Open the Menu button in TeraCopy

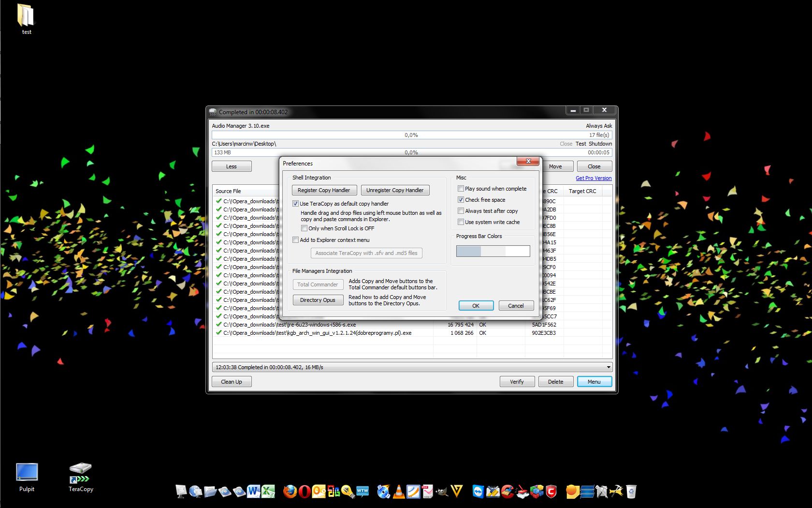click(x=594, y=382)
